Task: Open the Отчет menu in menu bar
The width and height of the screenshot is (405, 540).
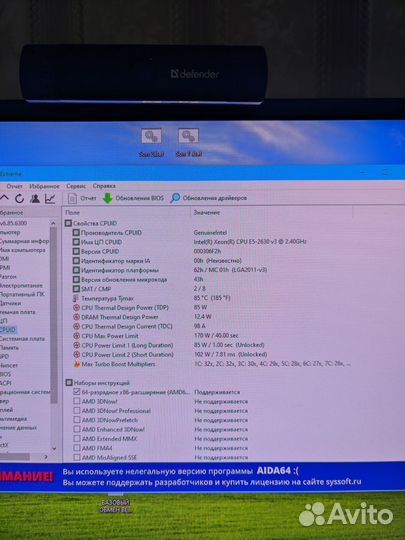Action: coord(14,186)
